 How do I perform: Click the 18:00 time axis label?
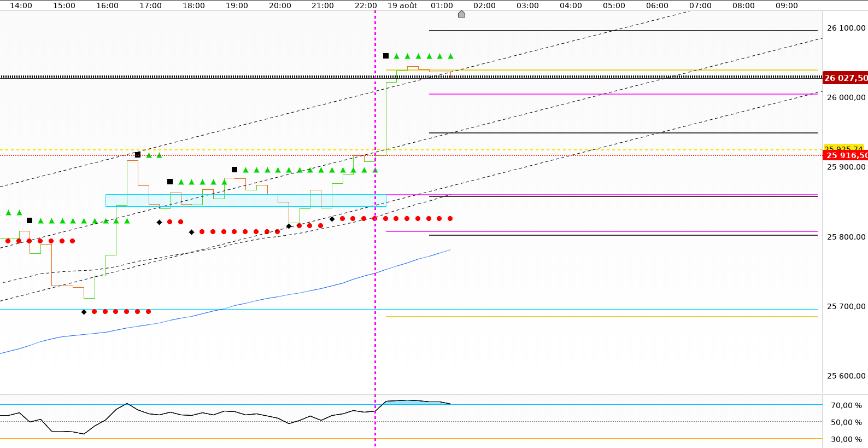tap(193, 5)
